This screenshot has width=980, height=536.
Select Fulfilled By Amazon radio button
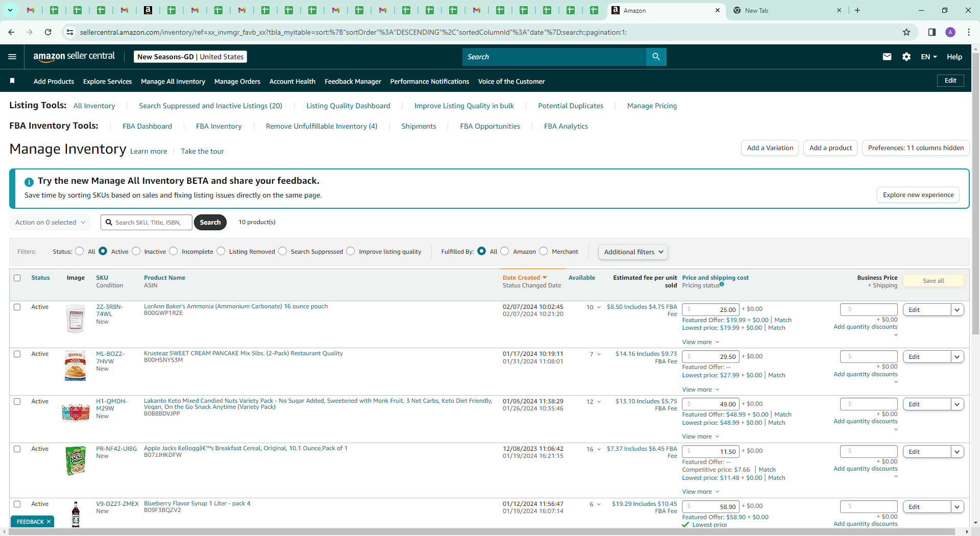[x=505, y=251]
